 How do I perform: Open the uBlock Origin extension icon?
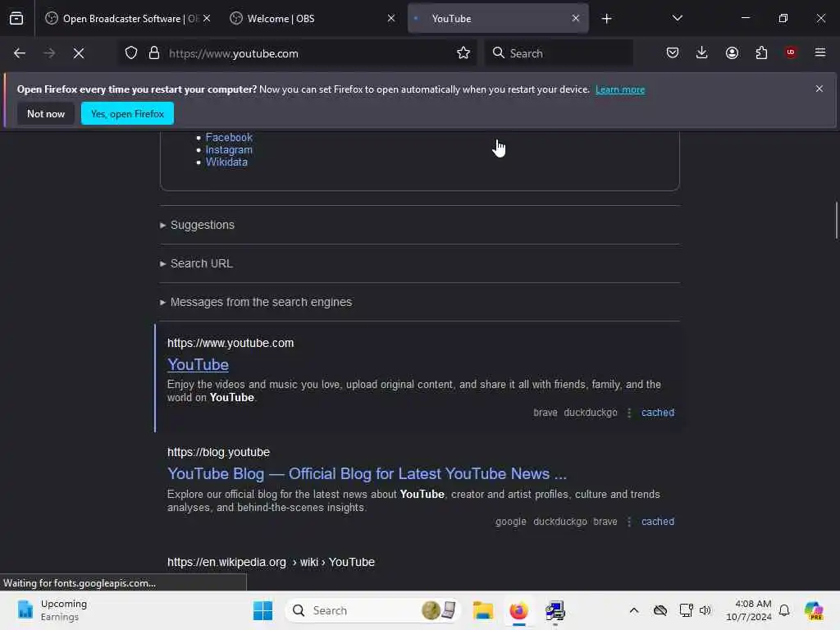tap(791, 52)
